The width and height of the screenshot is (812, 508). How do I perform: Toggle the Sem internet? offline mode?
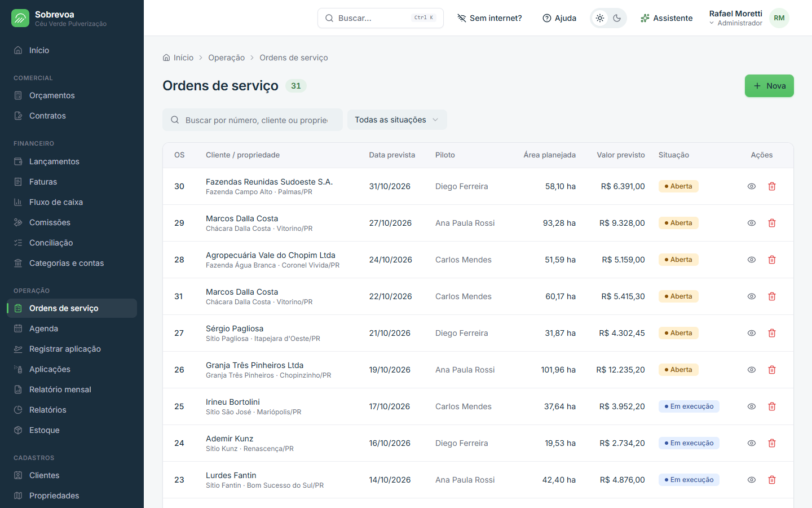pos(489,18)
